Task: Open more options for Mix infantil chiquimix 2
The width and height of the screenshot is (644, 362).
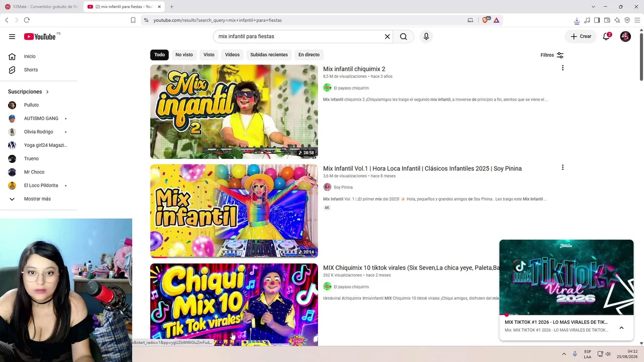Action: coord(562,68)
